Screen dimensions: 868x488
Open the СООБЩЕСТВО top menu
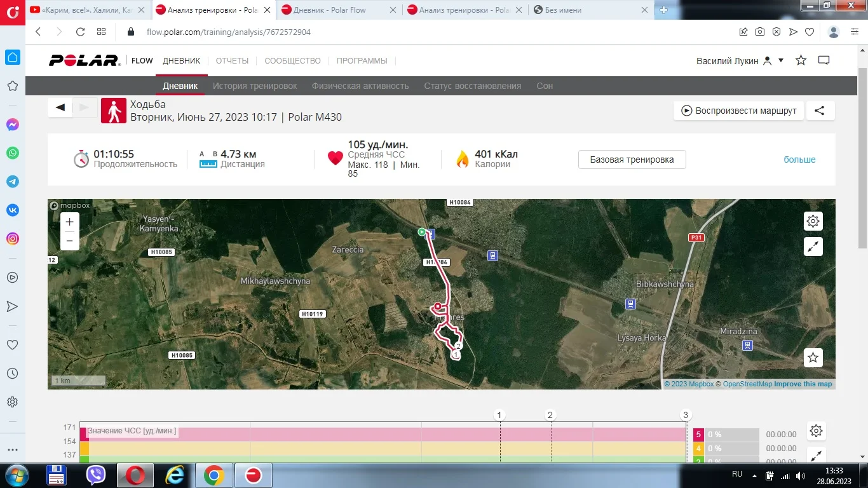pyautogui.click(x=292, y=61)
